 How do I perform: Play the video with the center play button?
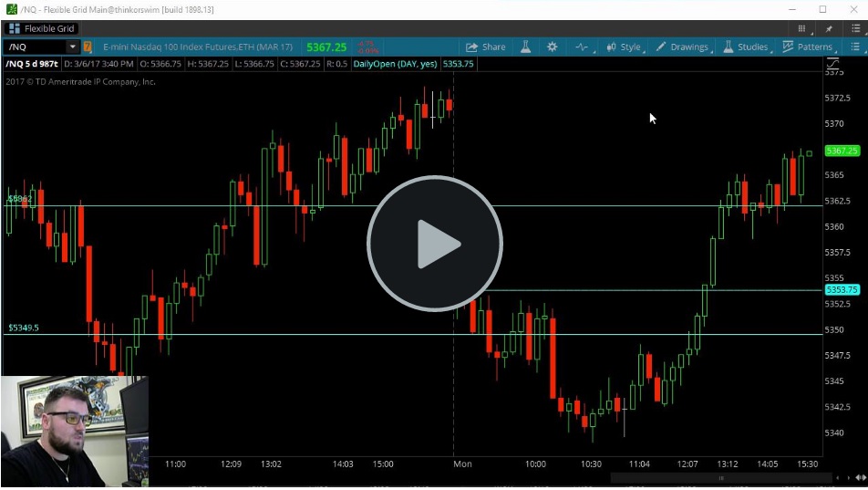tap(435, 244)
